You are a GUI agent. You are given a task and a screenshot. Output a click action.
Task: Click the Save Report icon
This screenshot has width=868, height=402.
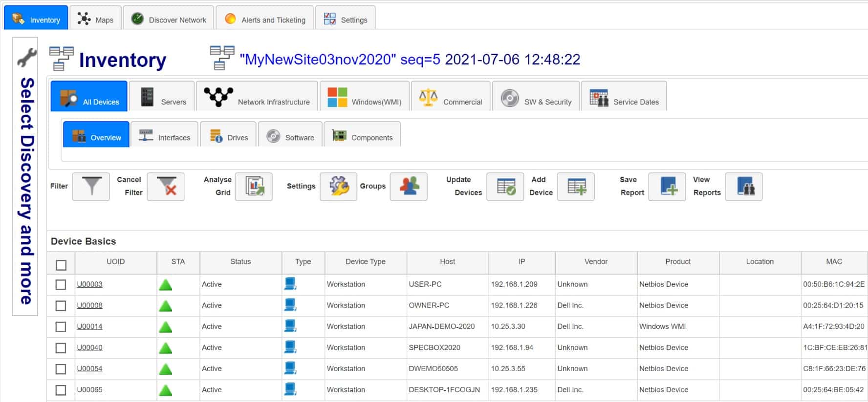point(667,187)
